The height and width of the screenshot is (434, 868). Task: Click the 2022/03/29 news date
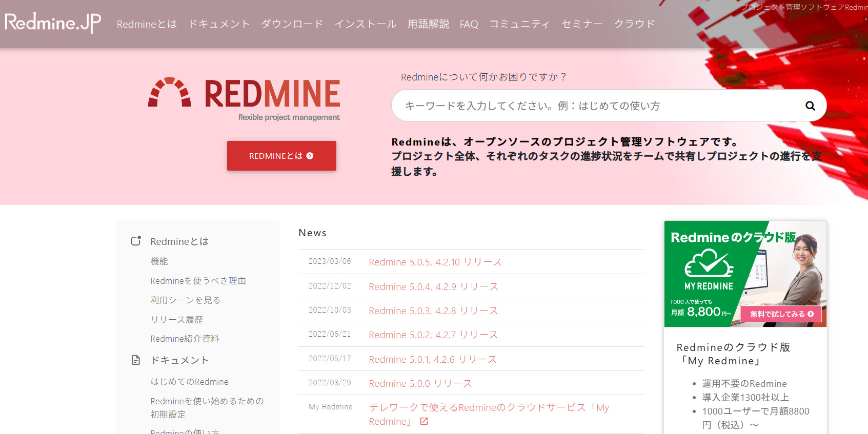(330, 383)
